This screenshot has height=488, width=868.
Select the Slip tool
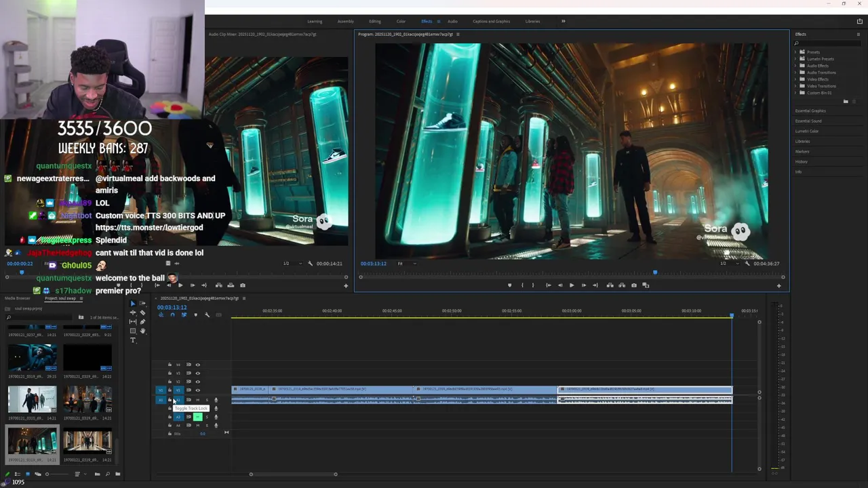click(x=133, y=321)
